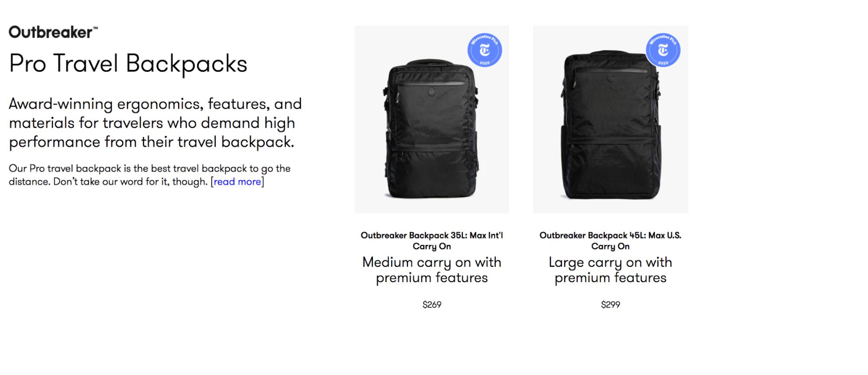868x375 pixels.
Task: Click the Outbreaker brand logo
Action: click(x=53, y=32)
